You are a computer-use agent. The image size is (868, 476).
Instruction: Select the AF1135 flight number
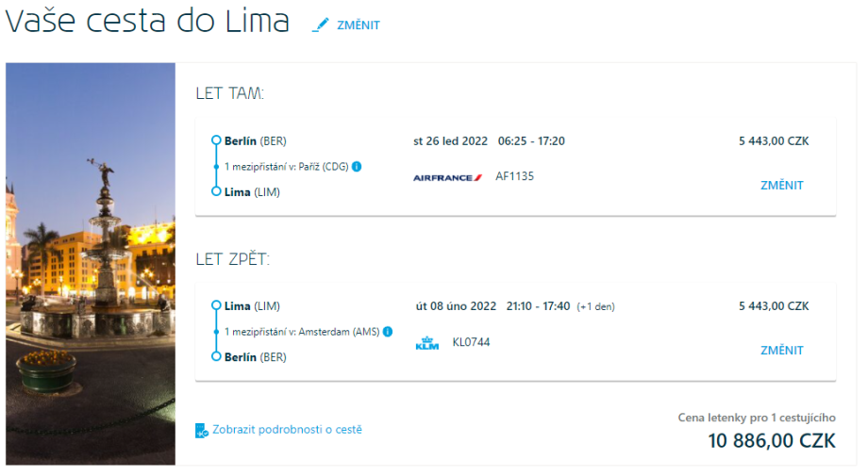tap(514, 176)
